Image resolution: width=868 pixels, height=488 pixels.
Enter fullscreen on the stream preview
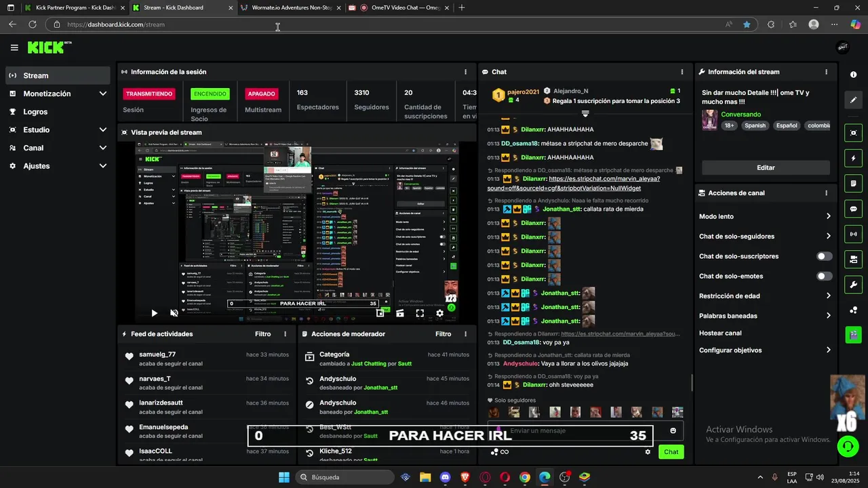click(x=420, y=313)
